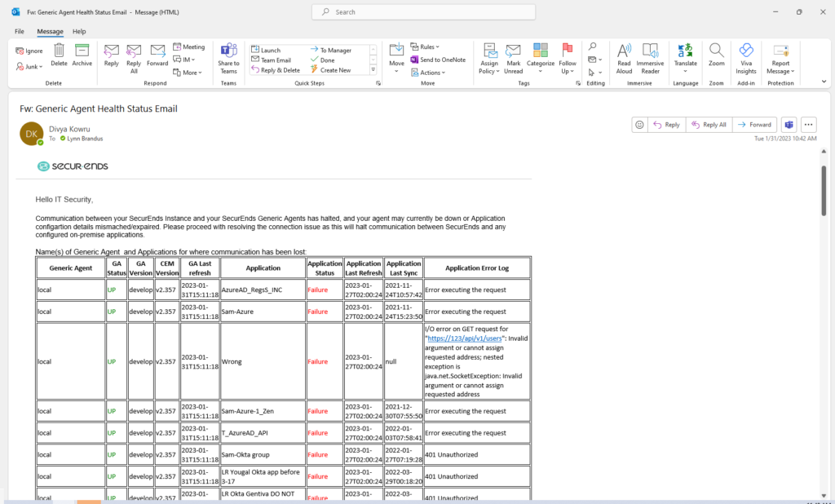Image resolution: width=835 pixels, height=504 pixels.
Task: Send the message to OneNote
Action: [x=438, y=60]
